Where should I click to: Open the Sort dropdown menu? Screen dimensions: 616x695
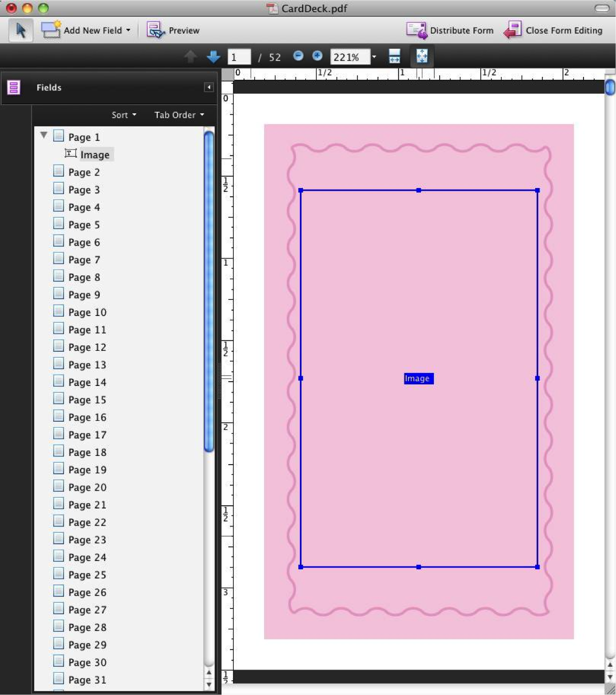pyautogui.click(x=124, y=115)
